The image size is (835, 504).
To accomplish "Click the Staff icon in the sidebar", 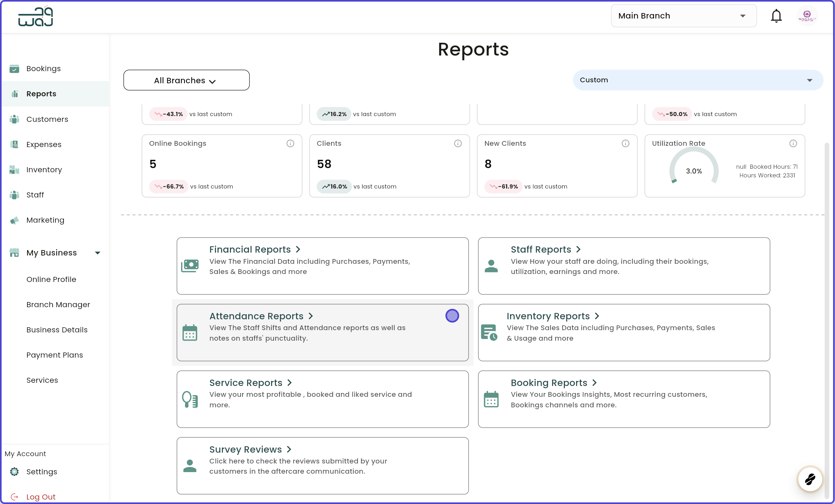I will click(14, 195).
